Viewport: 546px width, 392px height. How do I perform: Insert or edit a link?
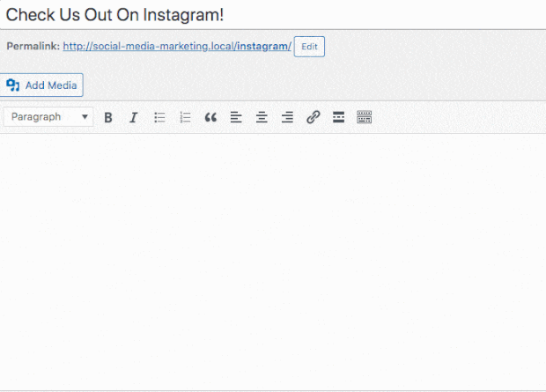coord(313,117)
